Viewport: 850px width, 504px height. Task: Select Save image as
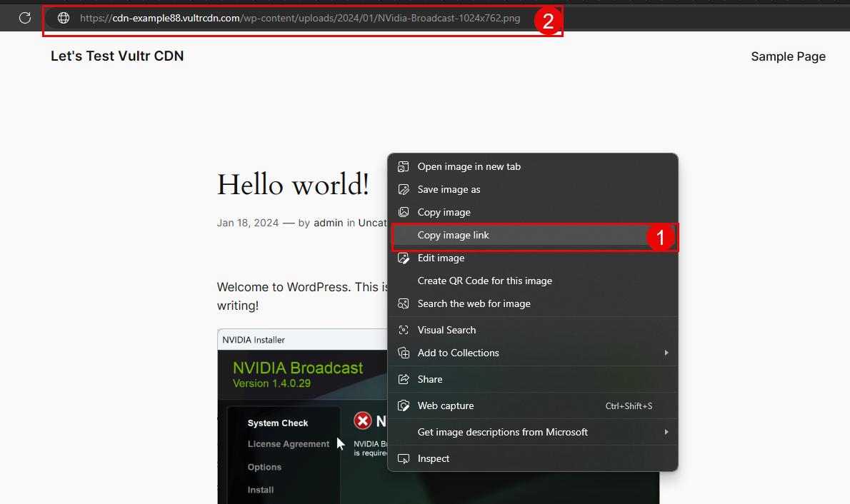[x=533, y=189]
